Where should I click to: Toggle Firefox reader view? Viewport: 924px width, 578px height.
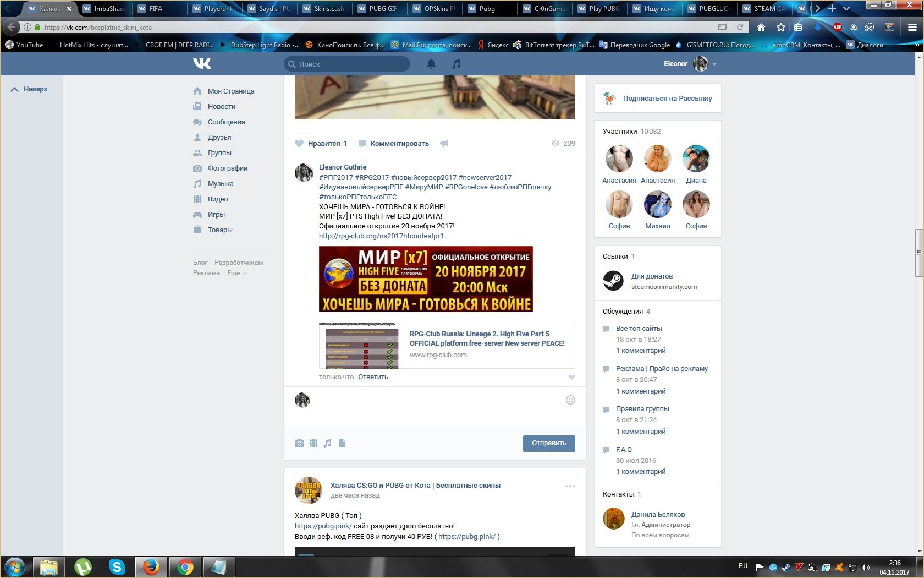[722, 27]
